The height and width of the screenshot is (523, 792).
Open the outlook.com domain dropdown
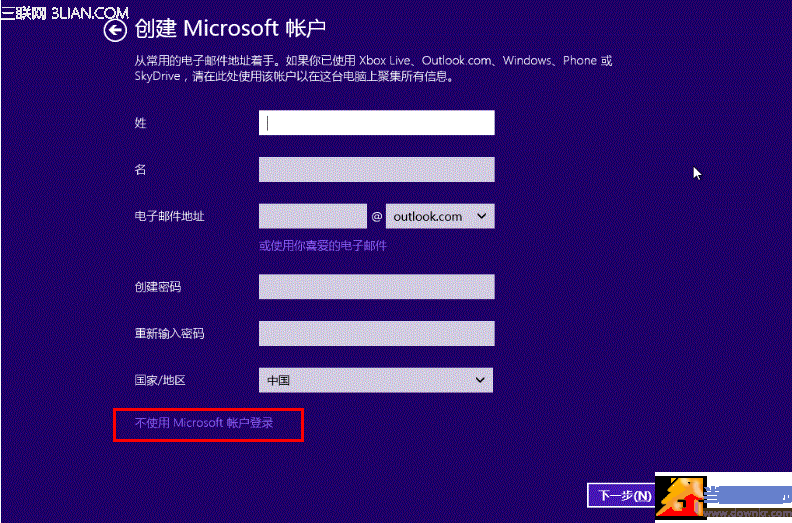[x=440, y=216]
